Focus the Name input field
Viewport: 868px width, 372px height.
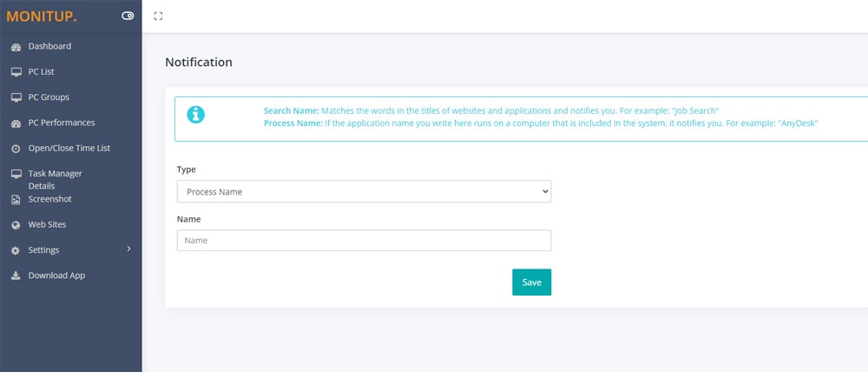365,241
